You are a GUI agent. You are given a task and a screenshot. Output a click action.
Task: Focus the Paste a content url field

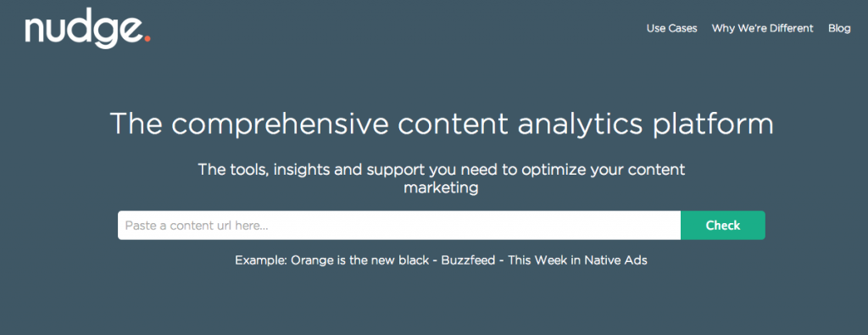[x=399, y=226]
